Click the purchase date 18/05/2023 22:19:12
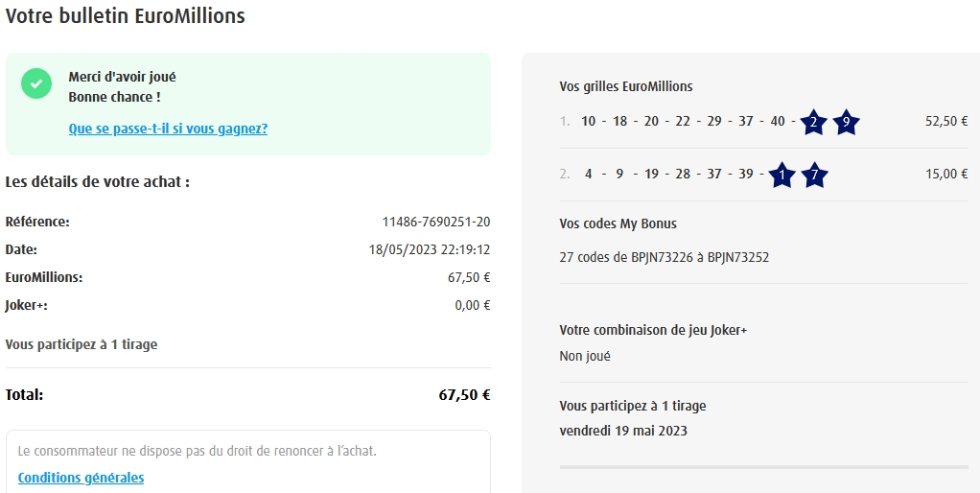This screenshot has width=980, height=493. coord(430,249)
